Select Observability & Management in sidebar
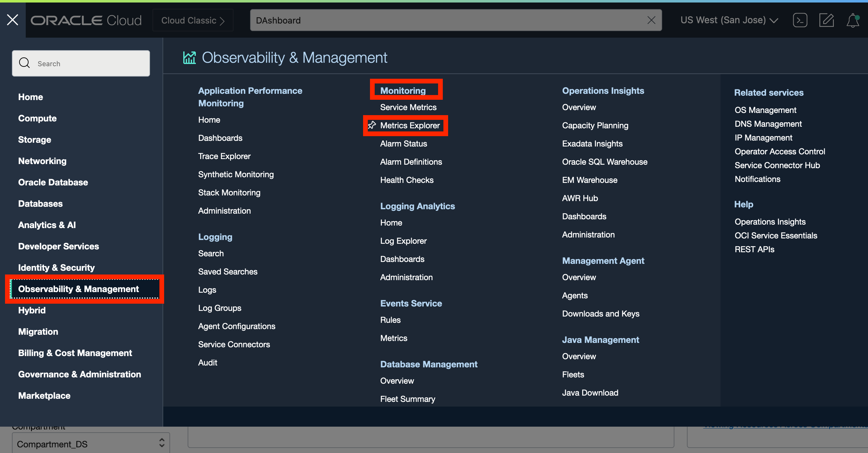This screenshot has height=453, width=868. click(78, 289)
